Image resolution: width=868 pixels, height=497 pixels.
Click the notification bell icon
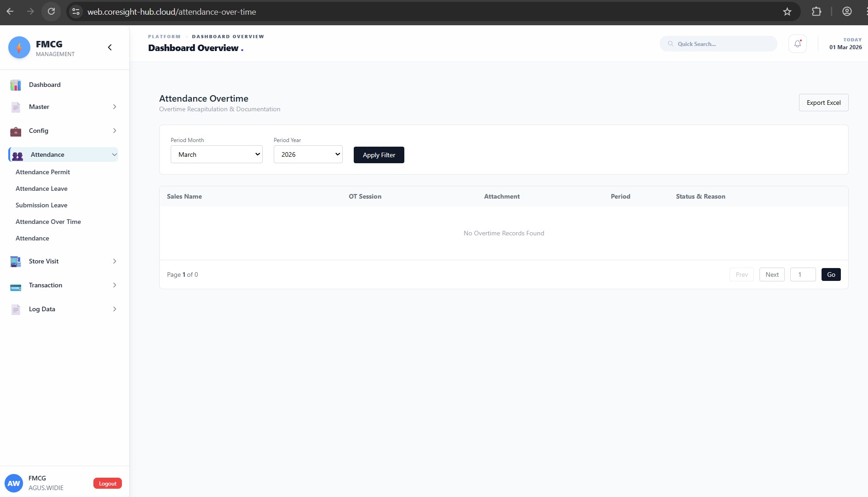[x=797, y=44]
